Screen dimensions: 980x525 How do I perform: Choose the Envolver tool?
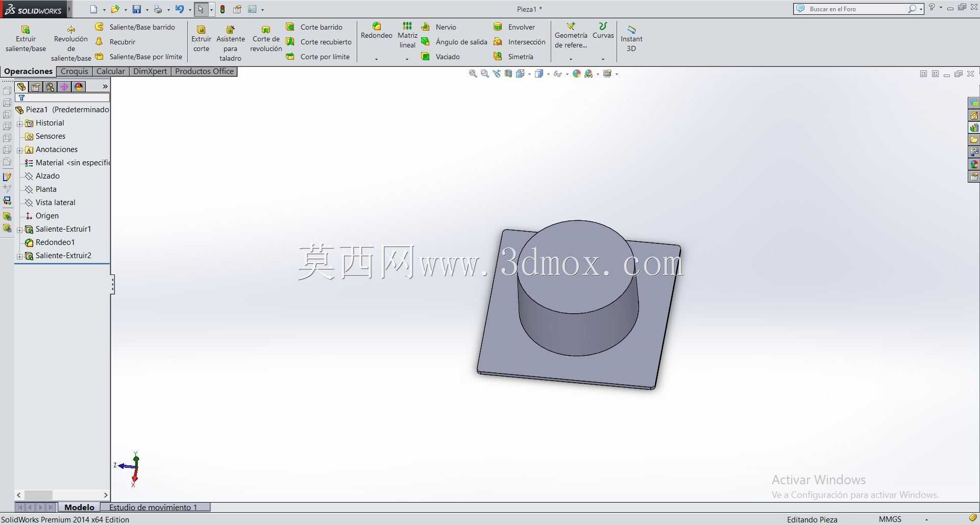click(514, 27)
